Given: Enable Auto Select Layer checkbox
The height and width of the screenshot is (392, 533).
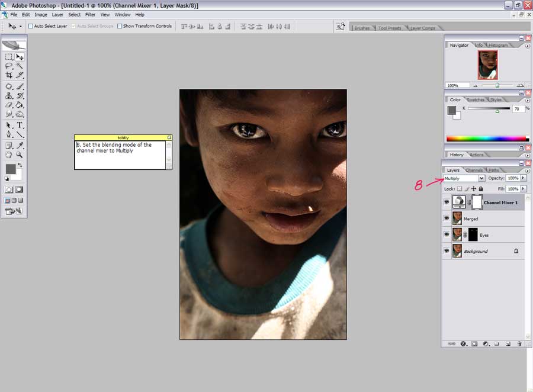Looking at the screenshot, I should (31, 26).
